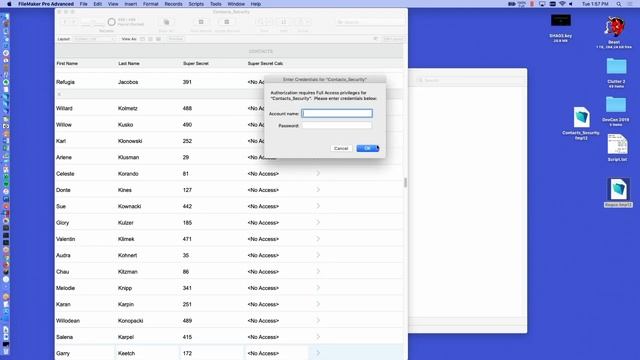This screenshot has width=640, height=360.
Task: Click the Preview button
Action: click(176, 39)
